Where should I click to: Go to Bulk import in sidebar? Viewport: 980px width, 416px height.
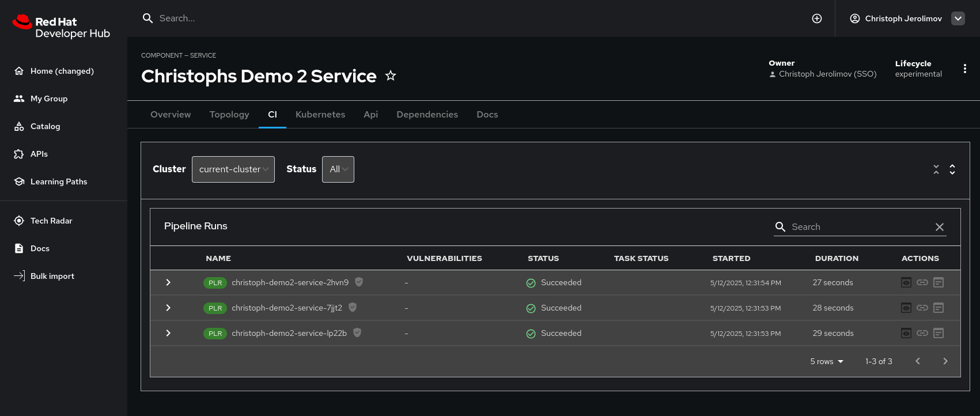click(52, 276)
